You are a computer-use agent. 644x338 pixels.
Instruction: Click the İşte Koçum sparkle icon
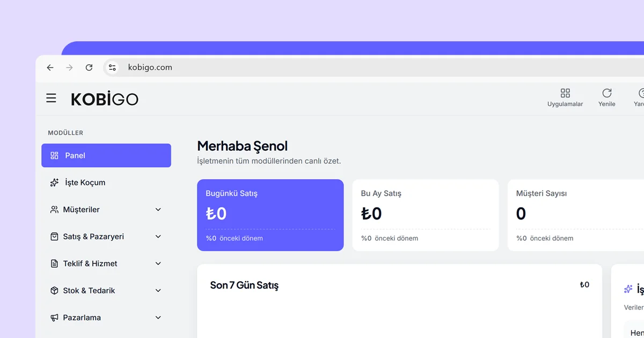(x=54, y=182)
